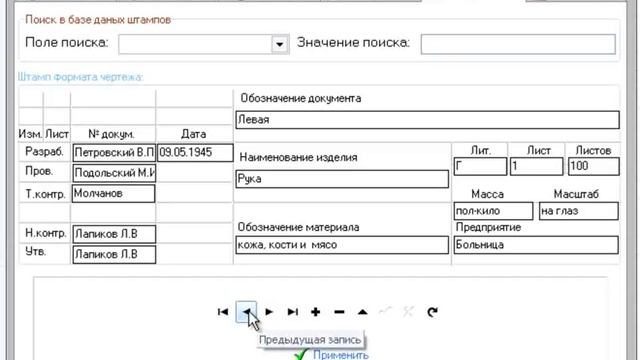This screenshot has height=360, width=640.
Task: Click the Обозначение документа label
Action: [300, 98]
